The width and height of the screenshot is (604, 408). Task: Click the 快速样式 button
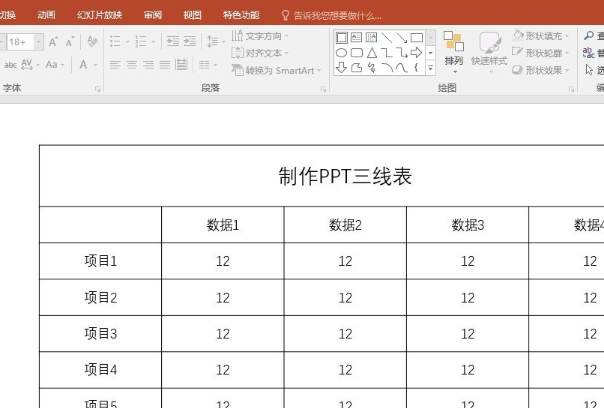489,53
